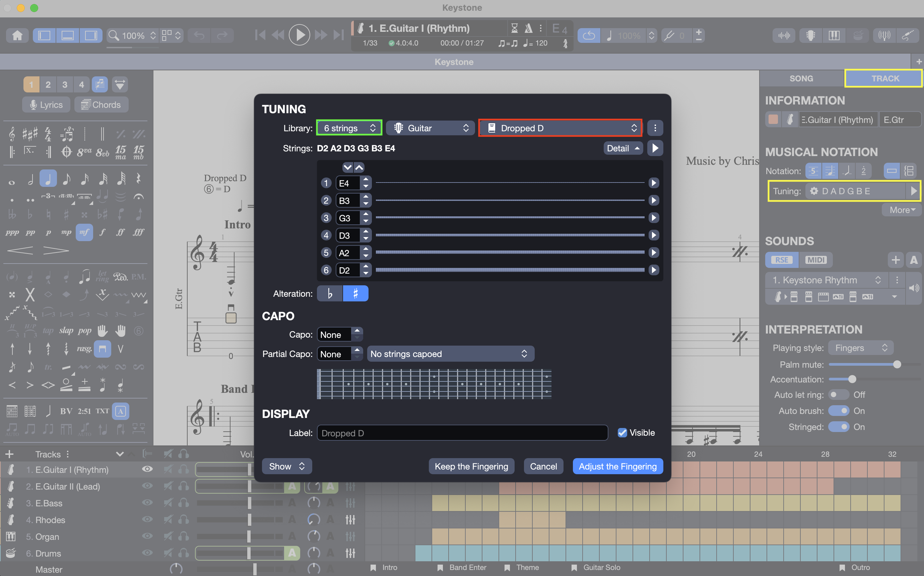This screenshot has width=924, height=576.
Task: Apply the slap effect
Action: [x=66, y=330]
